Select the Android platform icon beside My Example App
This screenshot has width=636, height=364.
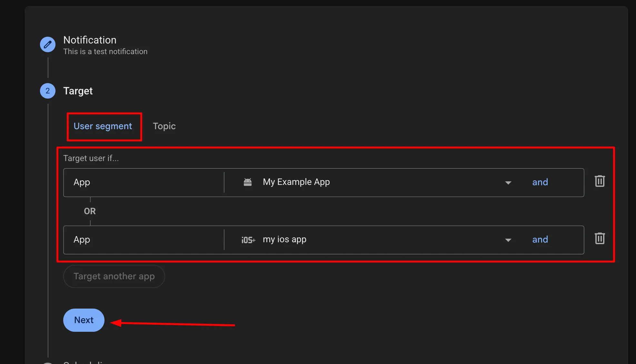[x=248, y=182]
